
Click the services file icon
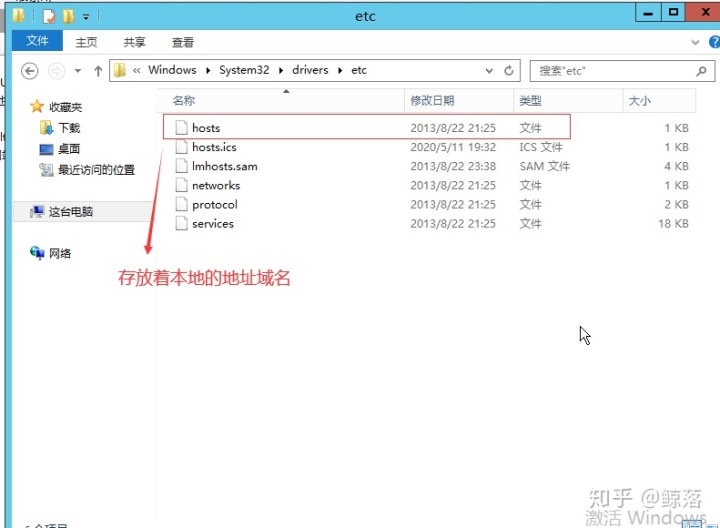click(x=182, y=224)
